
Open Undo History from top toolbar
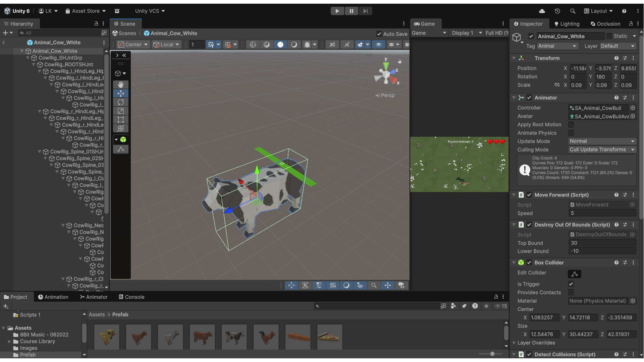tap(557, 11)
